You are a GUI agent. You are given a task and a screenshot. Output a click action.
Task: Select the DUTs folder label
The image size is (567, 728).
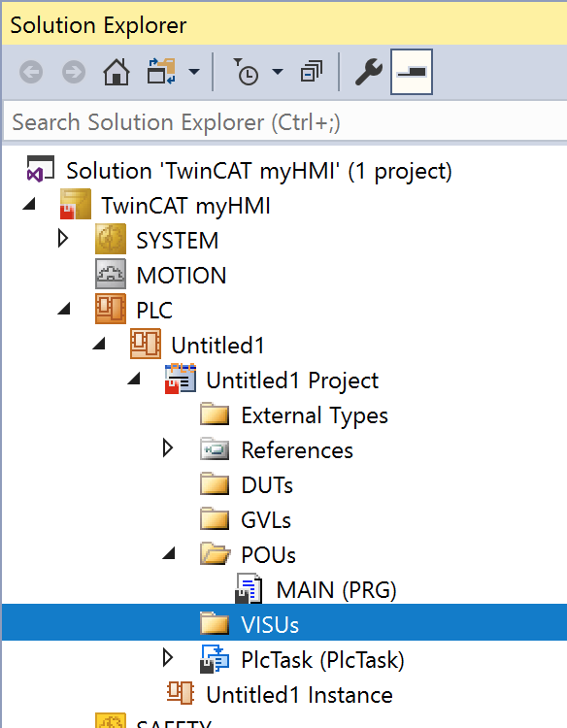pos(267,485)
